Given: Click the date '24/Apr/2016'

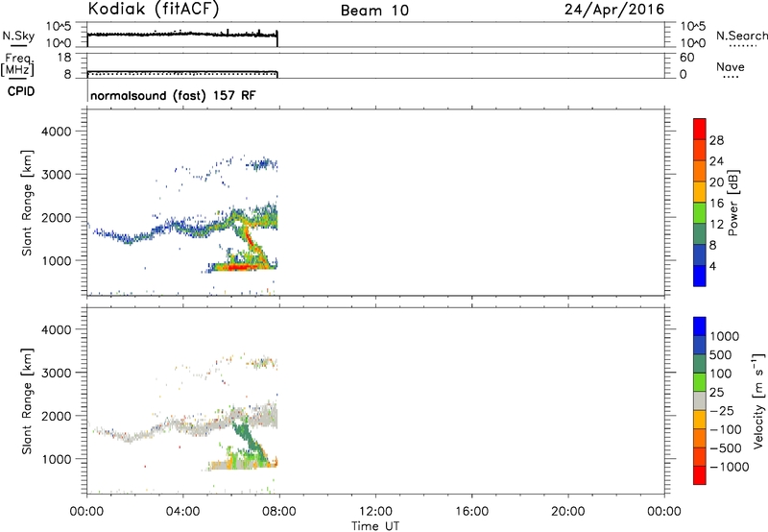Looking at the screenshot, I should point(614,10).
